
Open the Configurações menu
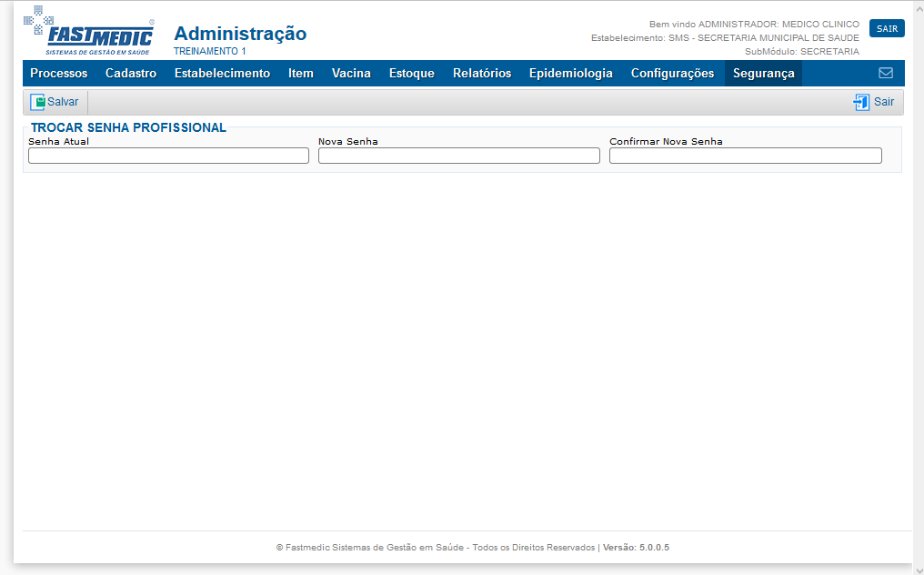[672, 73]
